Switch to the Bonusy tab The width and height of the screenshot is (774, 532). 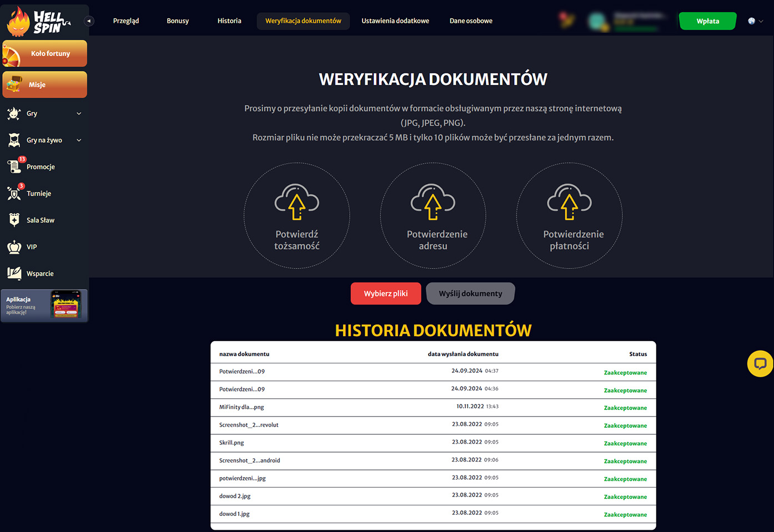click(x=178, y=21)
